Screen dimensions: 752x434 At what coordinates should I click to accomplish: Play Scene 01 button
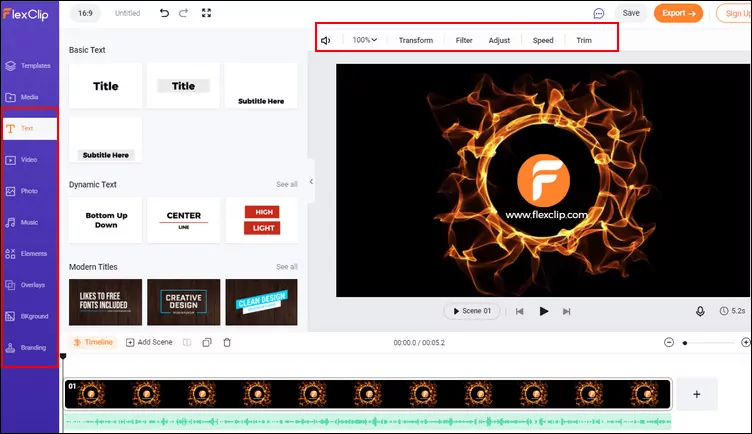click(472, 311)
